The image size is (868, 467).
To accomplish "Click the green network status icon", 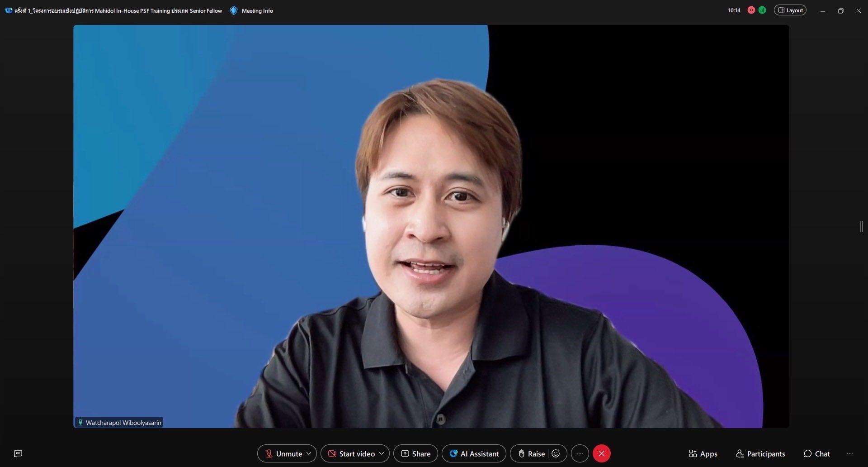I will click(x=762, y=10).
